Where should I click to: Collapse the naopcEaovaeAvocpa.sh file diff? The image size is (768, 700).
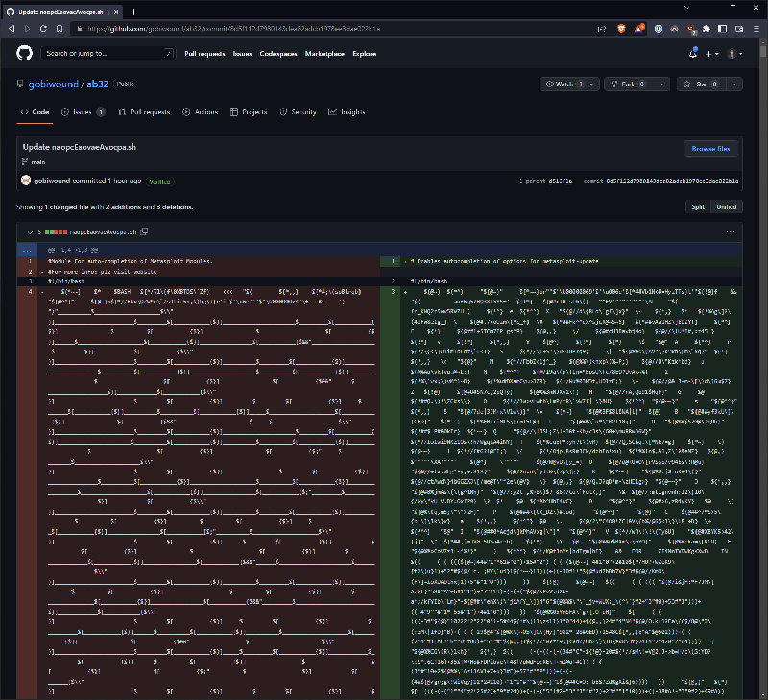coord(30,232)
